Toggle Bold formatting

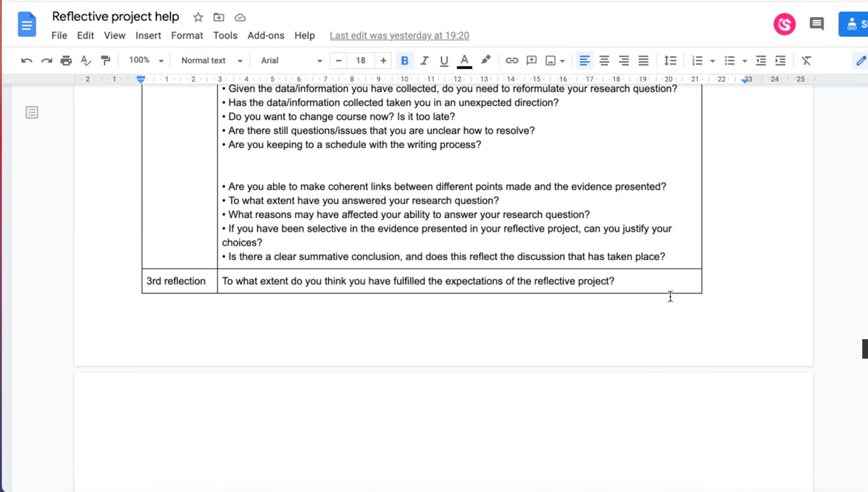tap(405, 61)
